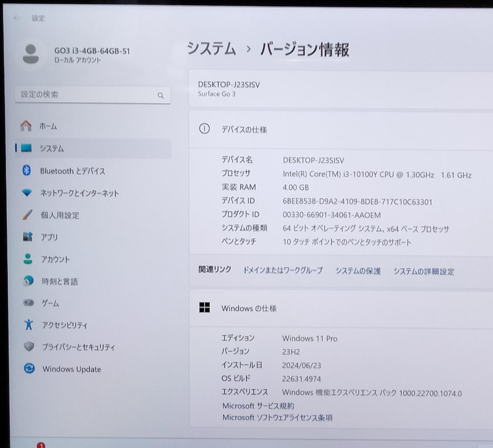The height and width of the screenshot is (448, 493).
Task: Click the user account avatar icon
Action: (31, 54)
